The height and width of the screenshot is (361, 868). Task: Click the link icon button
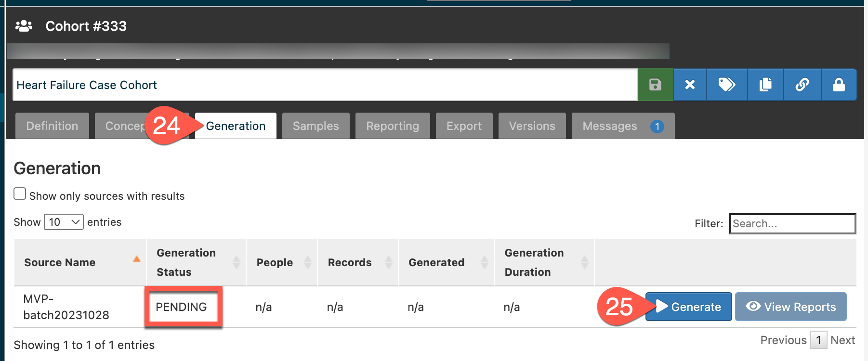(x=802, y=85)
